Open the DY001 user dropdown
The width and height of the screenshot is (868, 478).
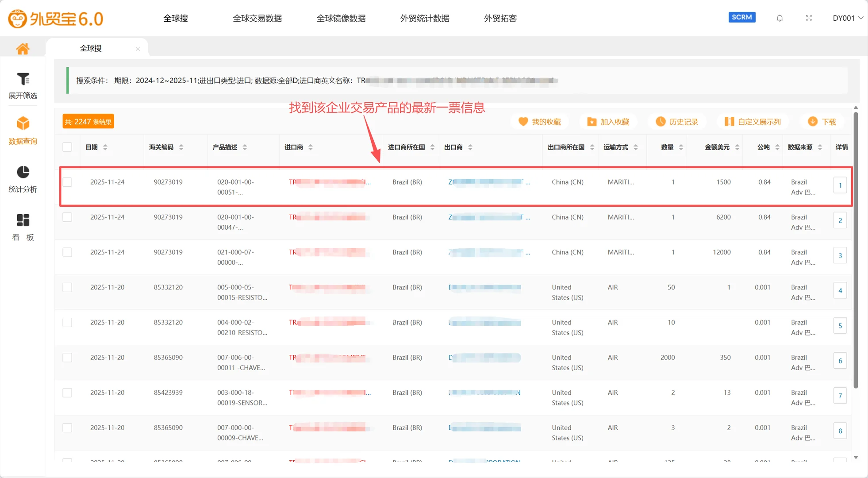pos(847,18)
